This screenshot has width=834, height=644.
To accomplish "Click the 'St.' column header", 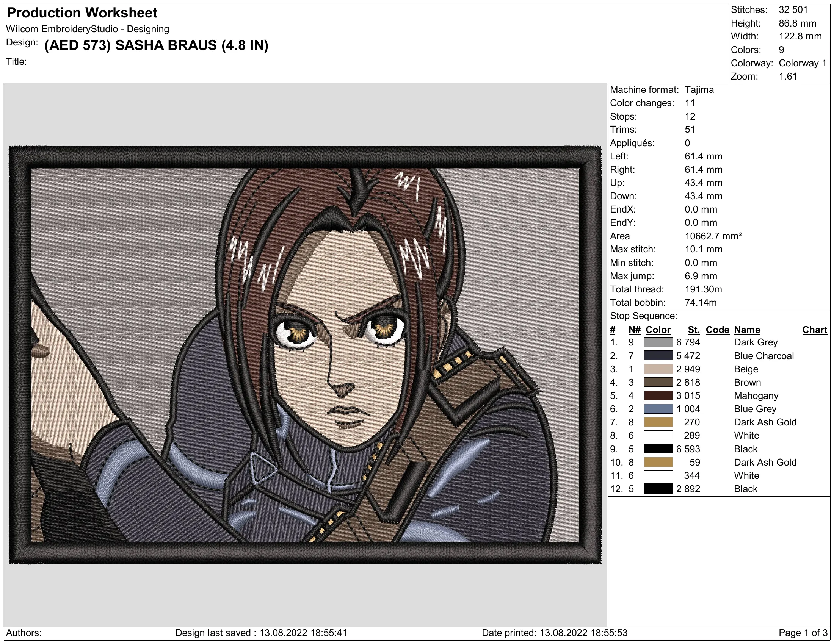I will pyautogui.click(x=694, y=330).
